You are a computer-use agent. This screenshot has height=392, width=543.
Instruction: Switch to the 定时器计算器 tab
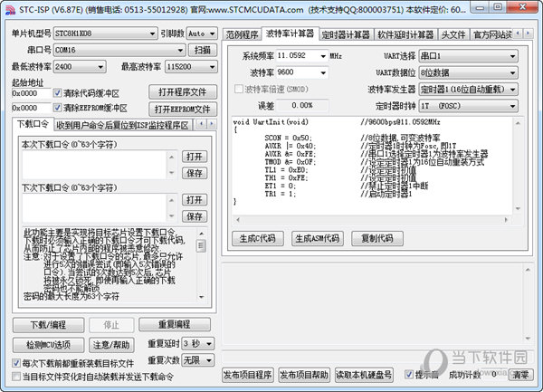point(346,34)
